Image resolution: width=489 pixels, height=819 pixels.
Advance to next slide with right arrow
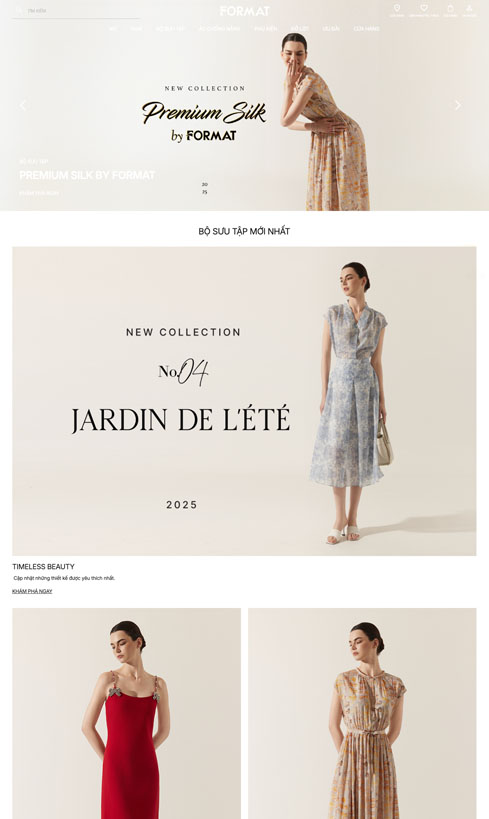[x=458, y=105]
